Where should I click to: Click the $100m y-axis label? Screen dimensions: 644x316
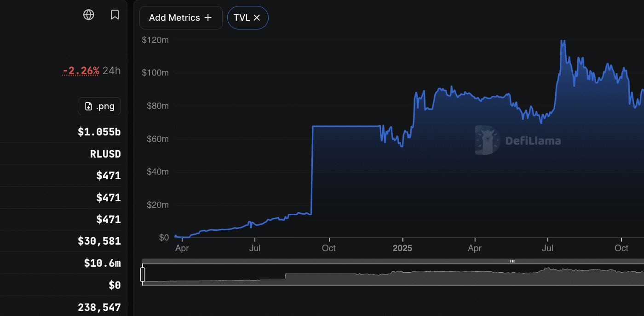point(155,73)
